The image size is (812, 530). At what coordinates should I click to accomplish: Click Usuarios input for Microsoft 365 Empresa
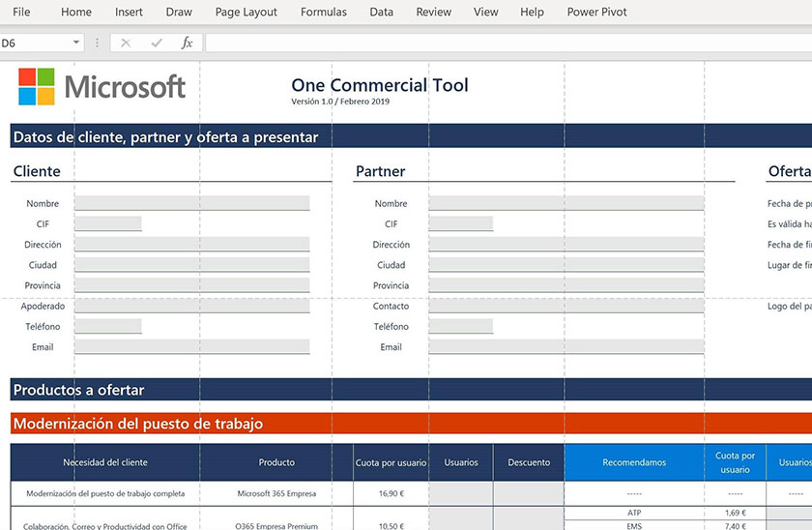461,493
